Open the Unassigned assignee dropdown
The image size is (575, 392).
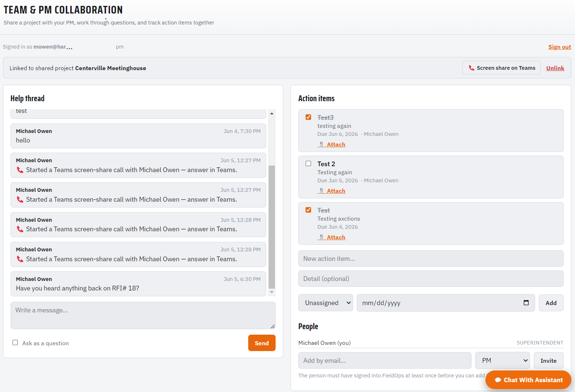326,303
